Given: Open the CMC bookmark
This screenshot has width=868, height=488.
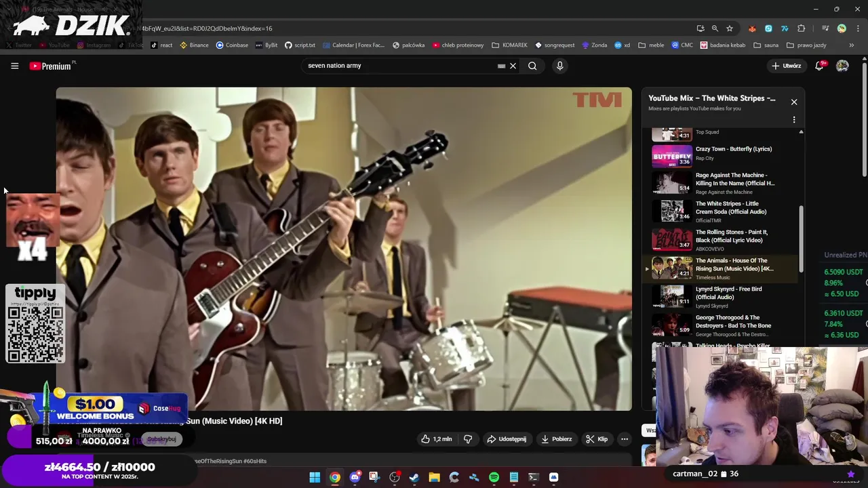Looking at the screenshot, I should click(x=682, y=45).
